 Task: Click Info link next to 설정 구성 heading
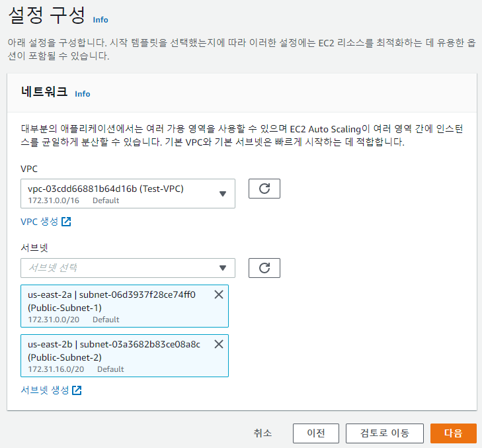pyautogui.click(x=100, y=20)
